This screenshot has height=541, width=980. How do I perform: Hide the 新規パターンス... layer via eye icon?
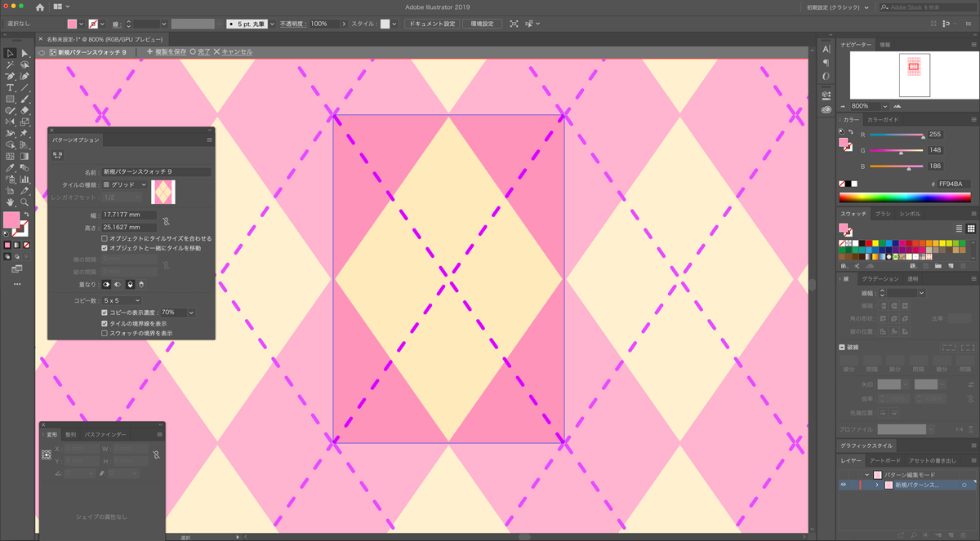(844, 485)
